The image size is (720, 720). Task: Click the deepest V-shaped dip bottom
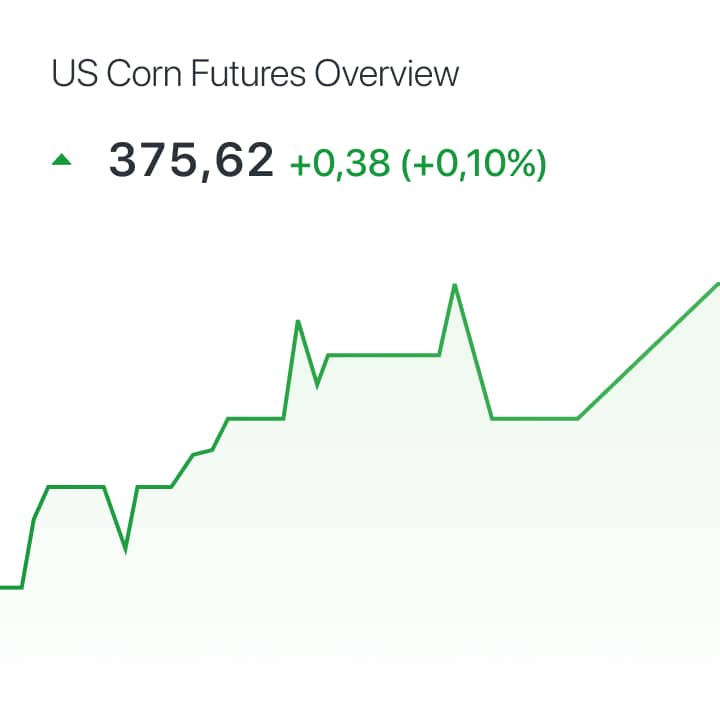(125, 549)
